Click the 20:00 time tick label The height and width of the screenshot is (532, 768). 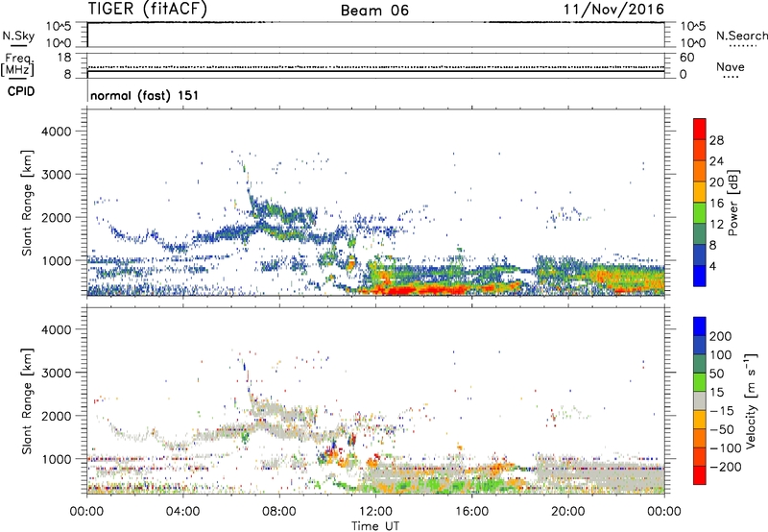click(x=568, y=512)
